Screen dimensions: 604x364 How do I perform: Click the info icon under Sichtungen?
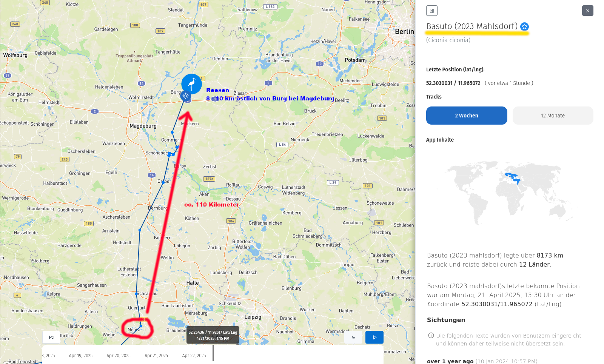pyautogui.click(x=431, y=335)
